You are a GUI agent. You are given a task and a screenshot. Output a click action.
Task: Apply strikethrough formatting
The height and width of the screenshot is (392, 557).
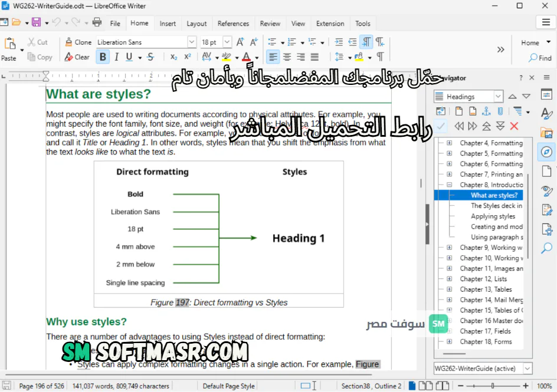click(150, 57)
